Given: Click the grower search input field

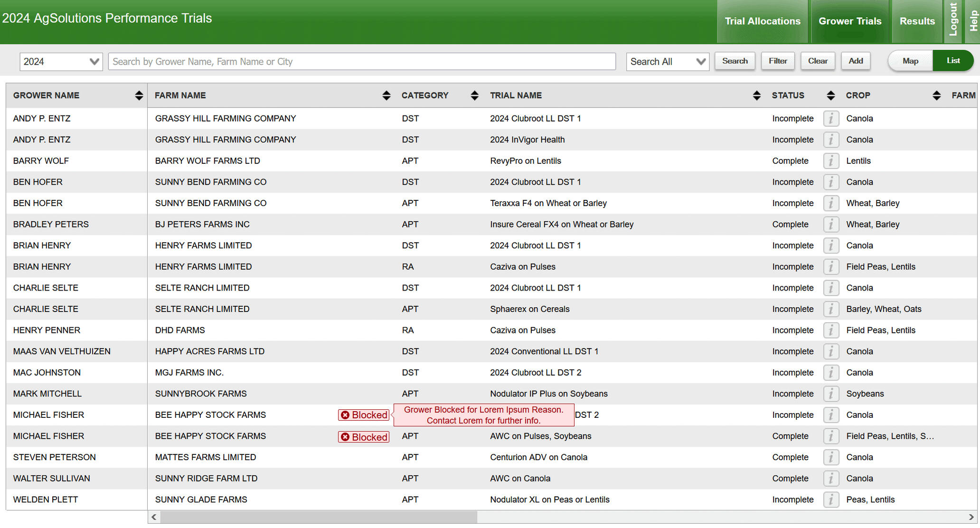Looking at the screenshot, I should 362,62.
